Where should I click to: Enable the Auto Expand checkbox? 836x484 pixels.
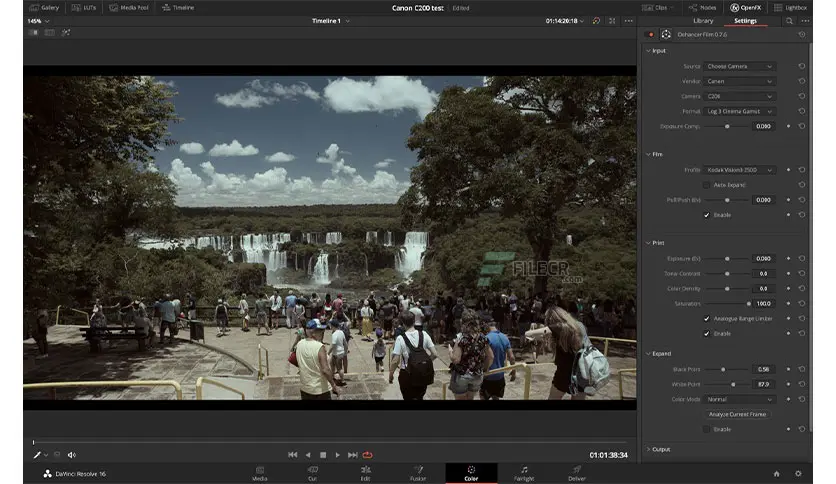click(707, 185)
